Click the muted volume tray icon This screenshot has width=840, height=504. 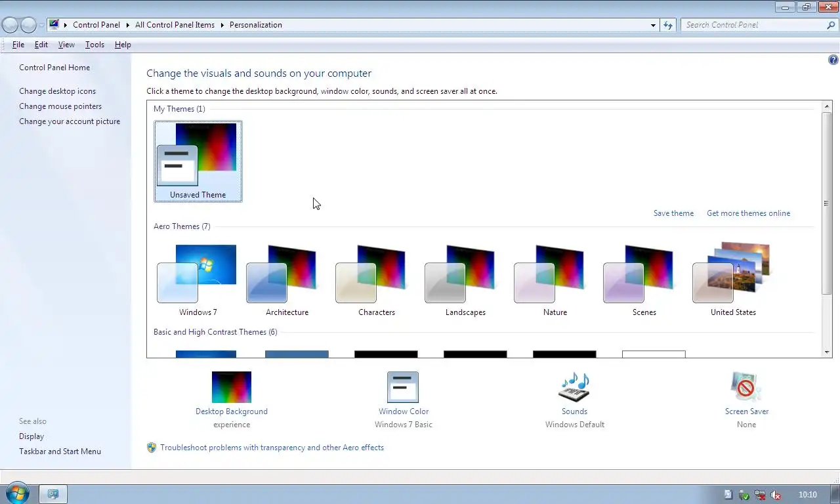coord(776,495)
